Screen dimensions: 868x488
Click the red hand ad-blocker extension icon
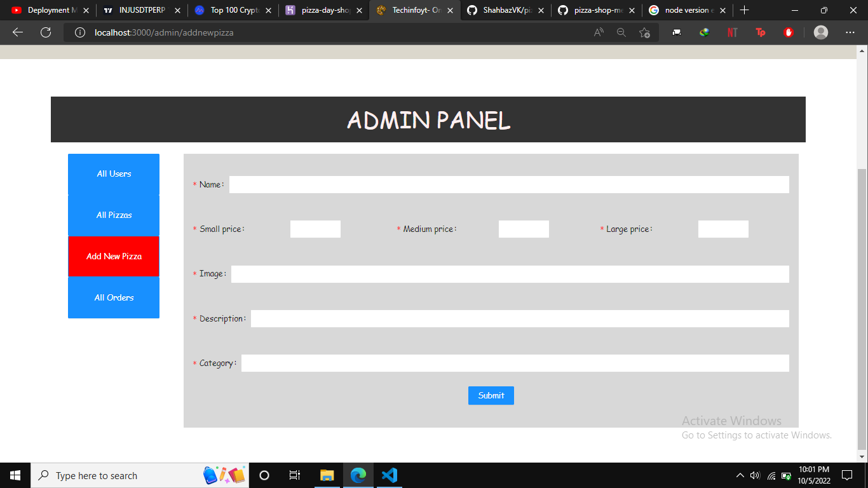click(788, 32)
